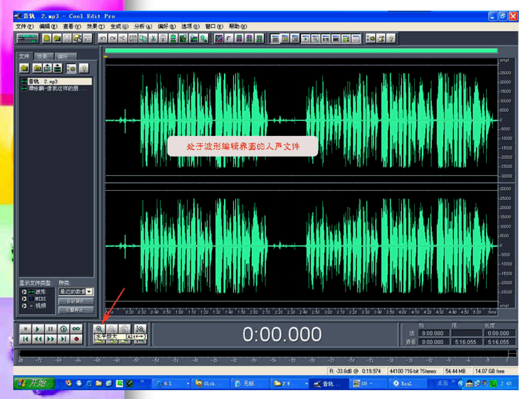Click the help question mark toolbar icon
Screen dimensions: 532x399
pyautogui.click(x=391, y=38)
